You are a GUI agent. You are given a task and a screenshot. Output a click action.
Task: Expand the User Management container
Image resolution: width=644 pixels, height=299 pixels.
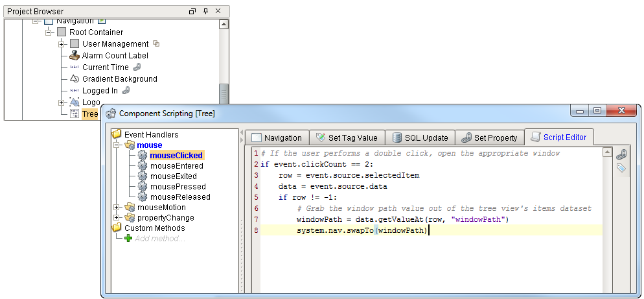click(62, 44)
